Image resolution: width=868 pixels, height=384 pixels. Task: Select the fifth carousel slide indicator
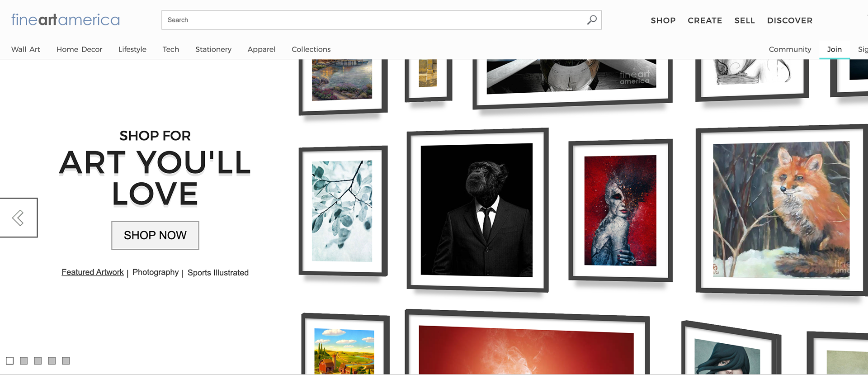pyautogui.click(x=66, y=360)
